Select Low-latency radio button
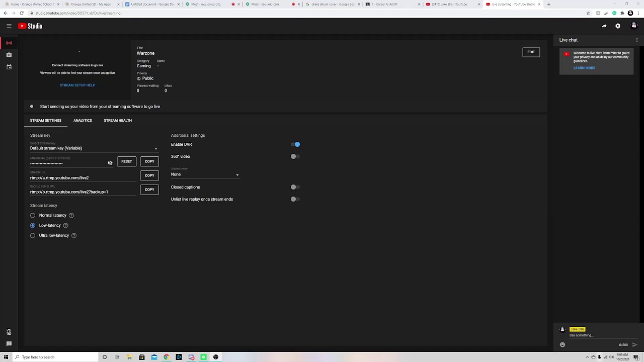The height and width of the screenshot is (362, 644). click(33, 226)
